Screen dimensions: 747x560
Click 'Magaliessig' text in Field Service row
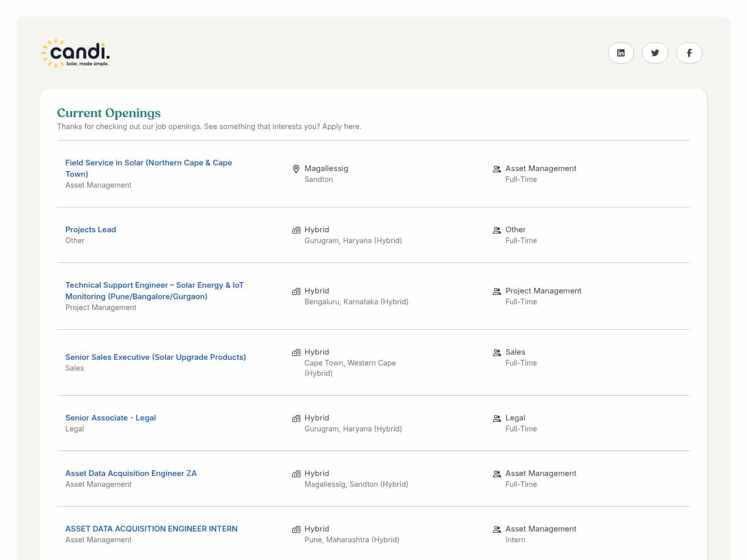click(326, 169)
